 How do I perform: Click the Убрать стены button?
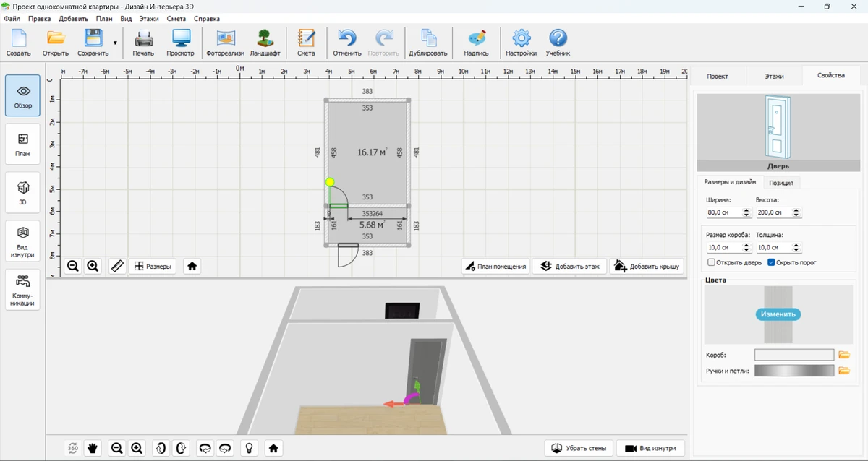[x=579, y=448]
